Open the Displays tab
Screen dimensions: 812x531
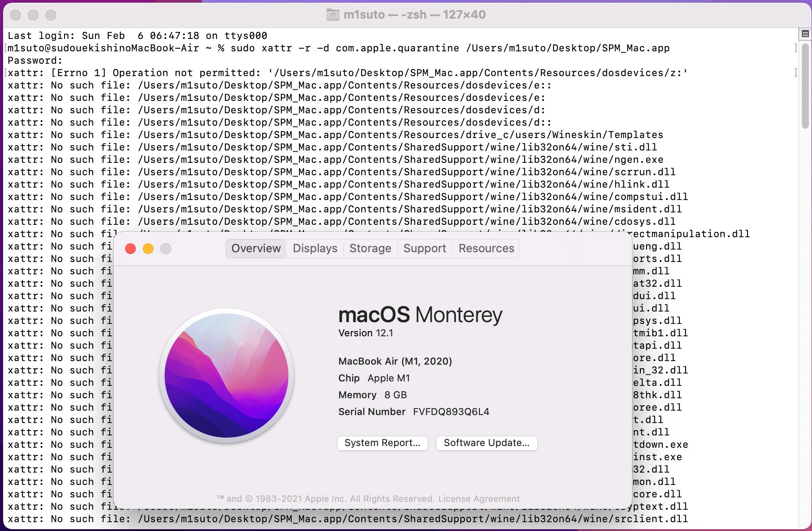point(315,248)
